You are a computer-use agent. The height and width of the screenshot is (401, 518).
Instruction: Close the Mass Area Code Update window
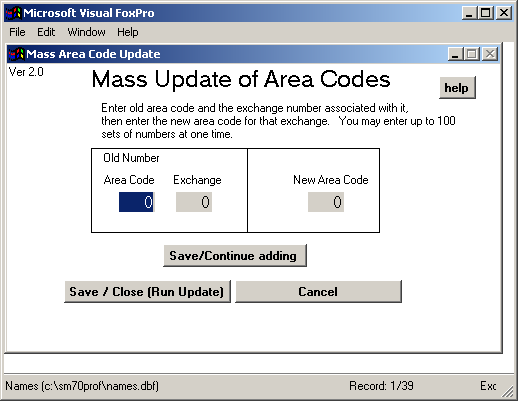(490, 54)
